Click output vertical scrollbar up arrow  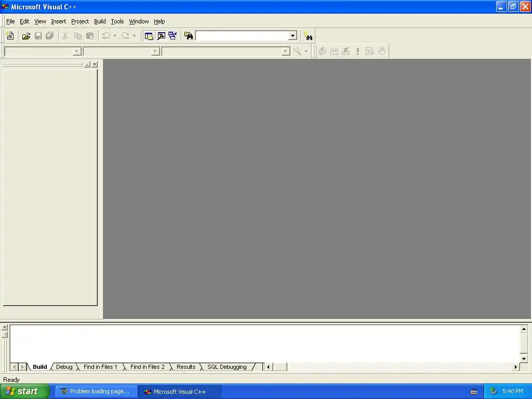tap(524, 329)
